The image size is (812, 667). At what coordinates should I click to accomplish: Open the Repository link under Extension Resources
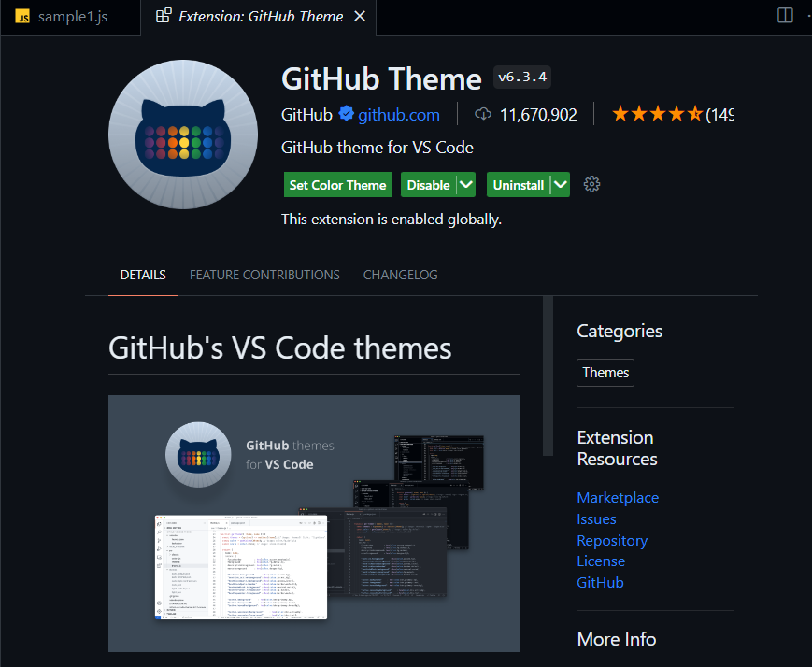(611, 540)
